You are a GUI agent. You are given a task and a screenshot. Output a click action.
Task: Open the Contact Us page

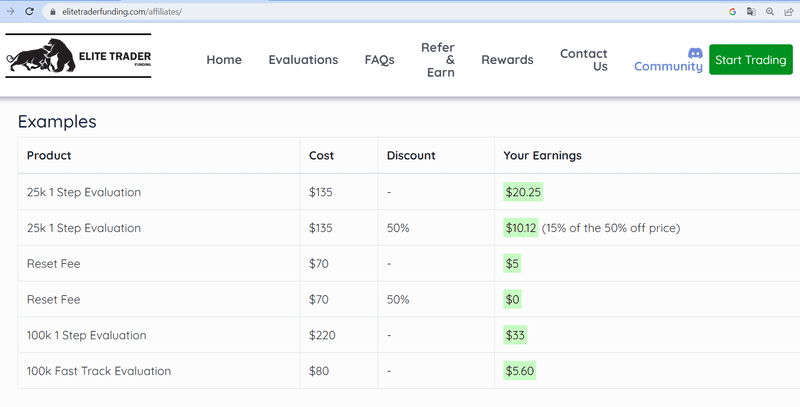[x=584, y=60]
